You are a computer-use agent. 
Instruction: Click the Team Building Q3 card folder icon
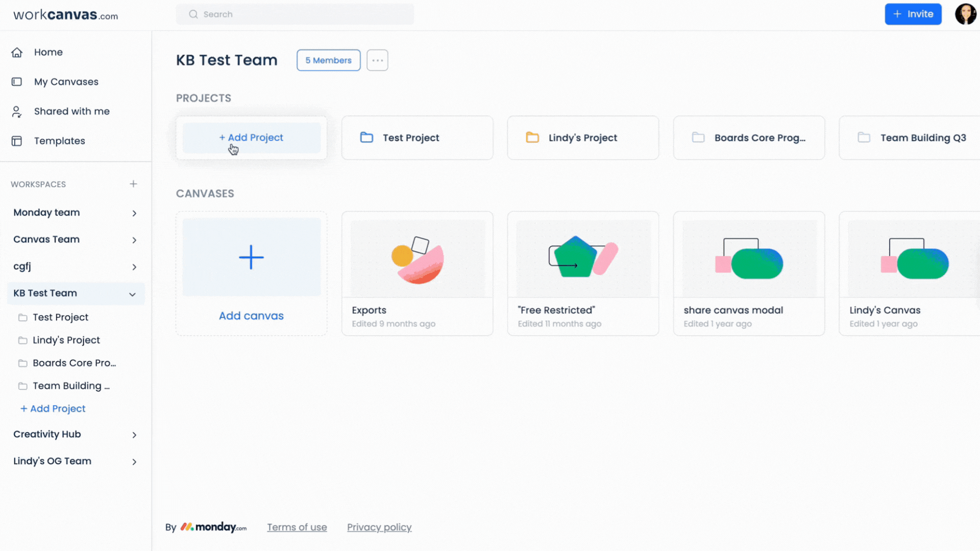[x=864, y=138]
